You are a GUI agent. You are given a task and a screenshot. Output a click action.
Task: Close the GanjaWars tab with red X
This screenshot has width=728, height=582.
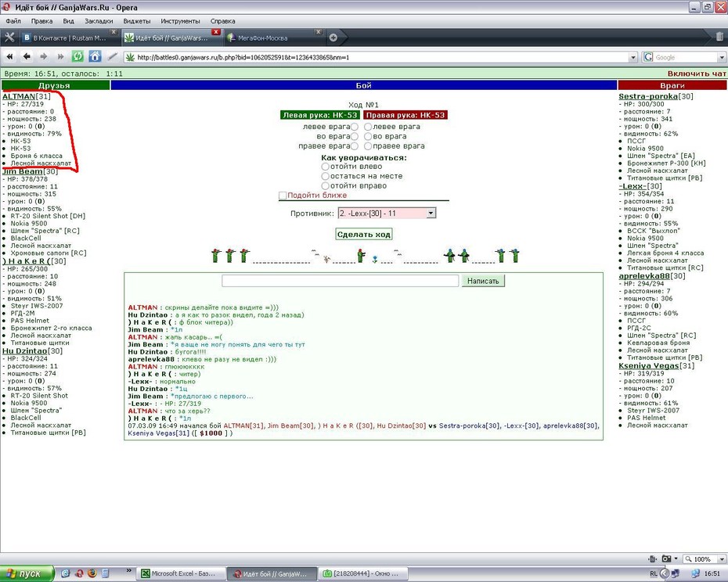pyautogui.click(x=215, y=31)
